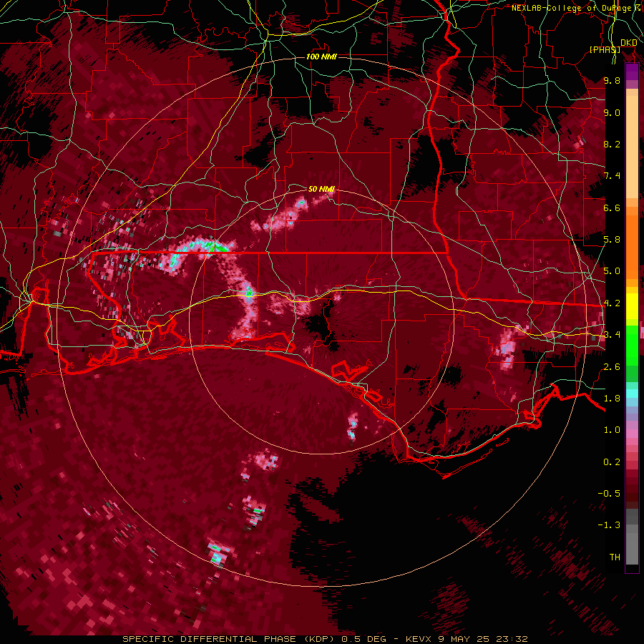Pick the yellow color bar segment

tap(632, 306)
